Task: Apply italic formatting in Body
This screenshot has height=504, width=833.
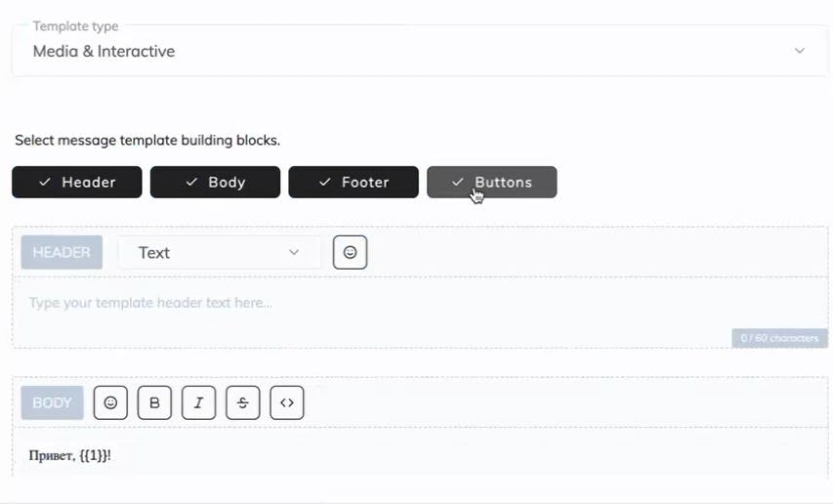Action: [198, 402]
